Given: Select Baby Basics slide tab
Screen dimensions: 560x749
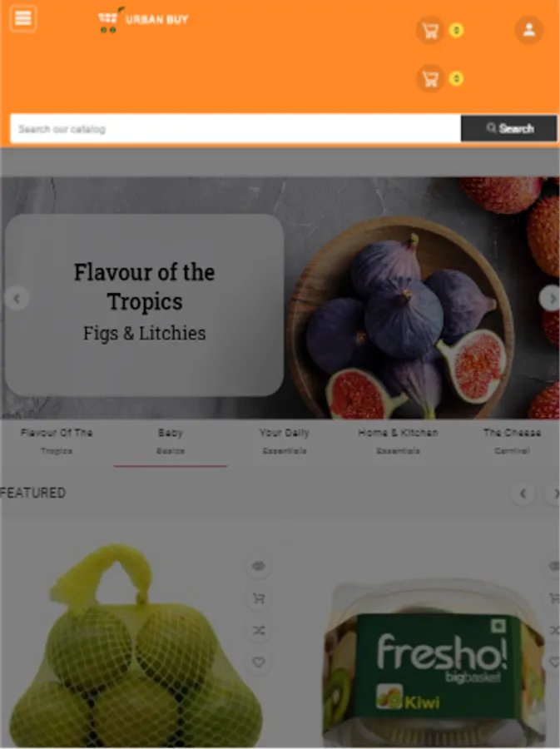Looking at the screenshot, I should pyautogui.click(x=171, y=441).
